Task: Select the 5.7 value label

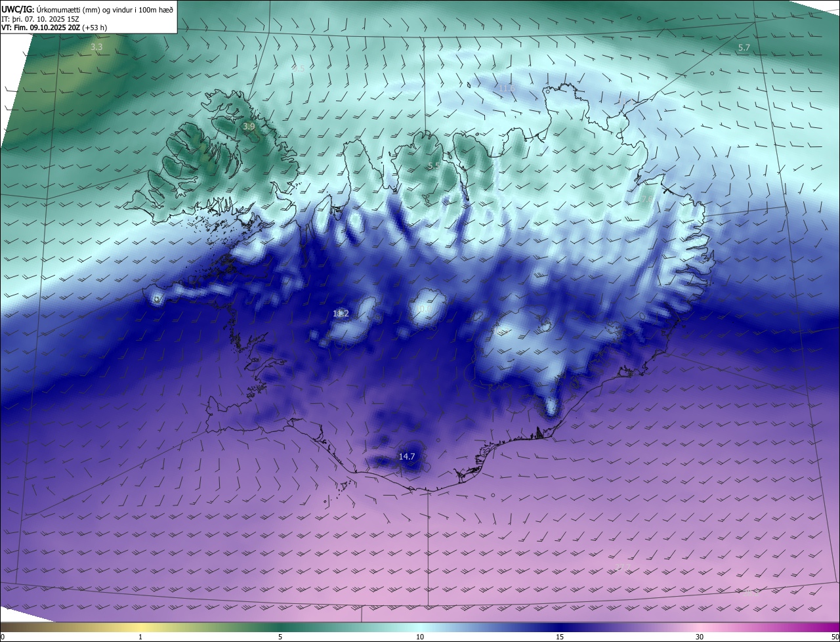Action: pyautogui.click(x=744, y=48)
